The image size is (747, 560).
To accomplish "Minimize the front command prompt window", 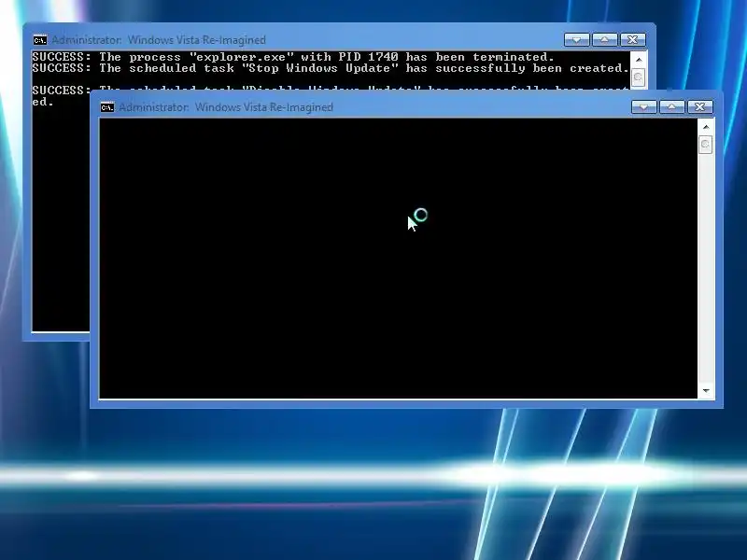I will pyautogui.click(x=643, y=106).
